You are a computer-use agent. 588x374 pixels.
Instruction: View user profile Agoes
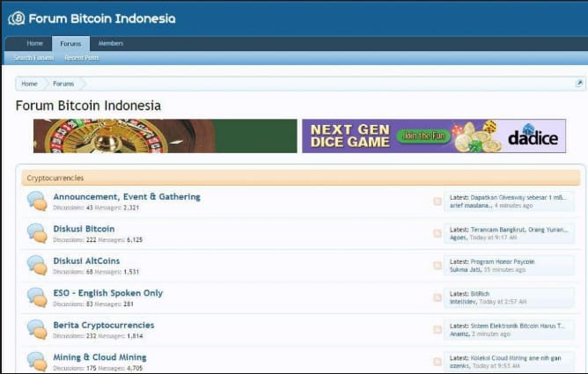point(459,238)
